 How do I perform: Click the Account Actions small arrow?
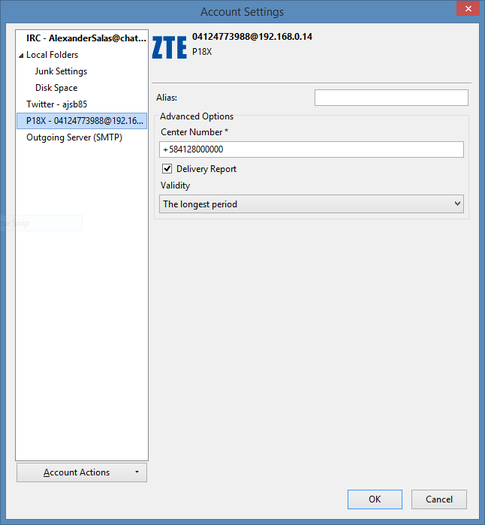pos(137,472)
